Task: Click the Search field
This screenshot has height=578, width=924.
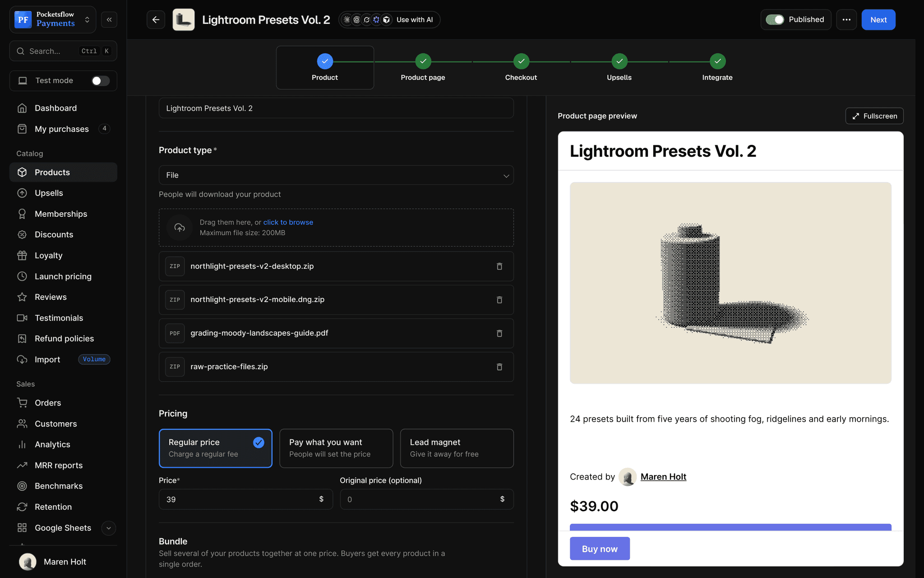Action: tap(63, 51)
